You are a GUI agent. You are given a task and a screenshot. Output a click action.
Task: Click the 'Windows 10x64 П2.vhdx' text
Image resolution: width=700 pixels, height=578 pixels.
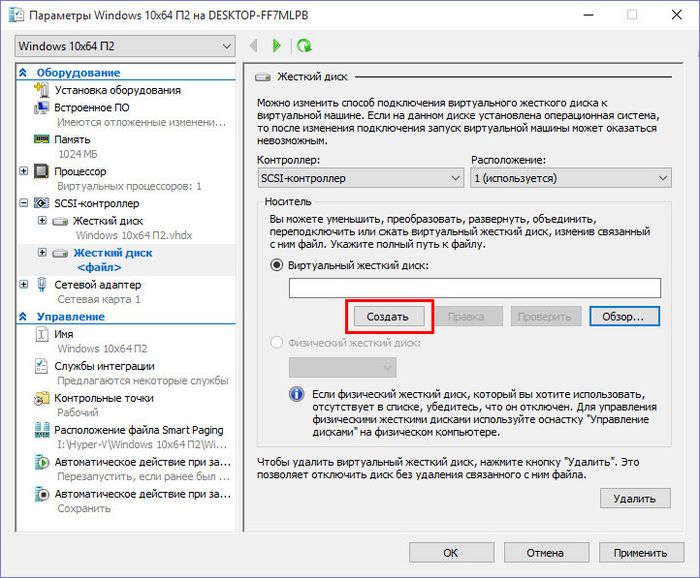tap(134, 235)
